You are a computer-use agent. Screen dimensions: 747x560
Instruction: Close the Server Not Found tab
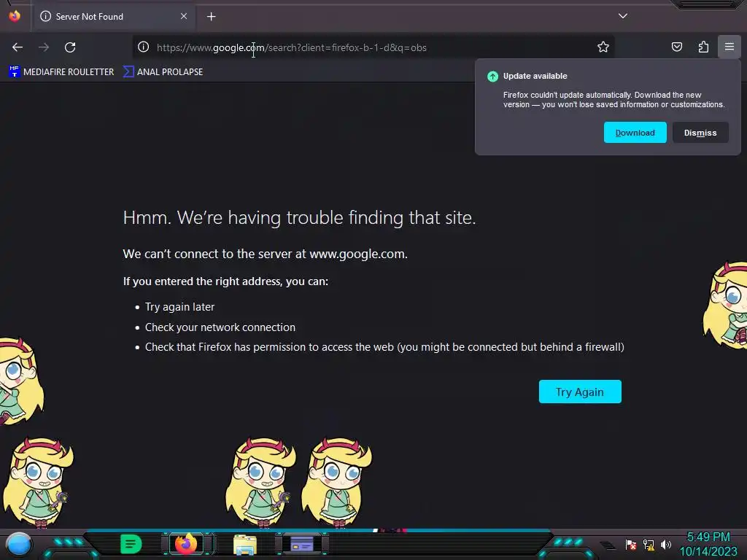(x=184, y=16)
